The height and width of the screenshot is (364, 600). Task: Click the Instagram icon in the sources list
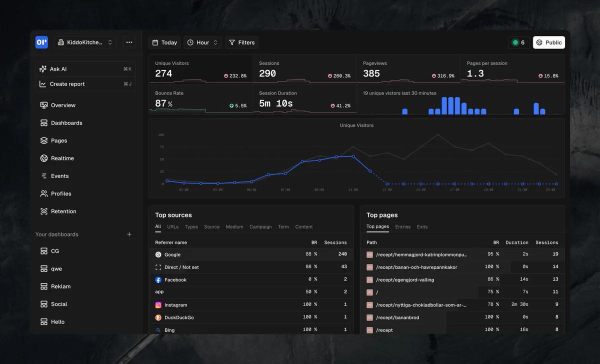tap(158, 305)
